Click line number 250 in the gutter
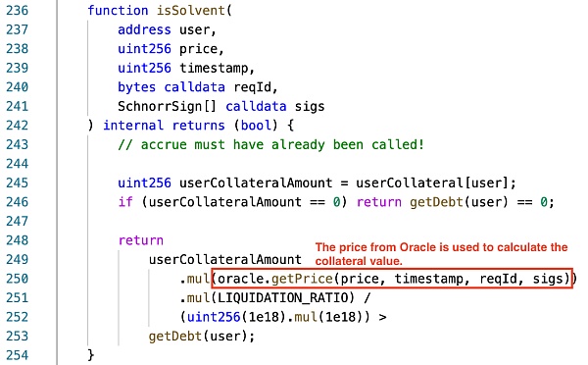 pyautogui.click(x=17, y=279)
